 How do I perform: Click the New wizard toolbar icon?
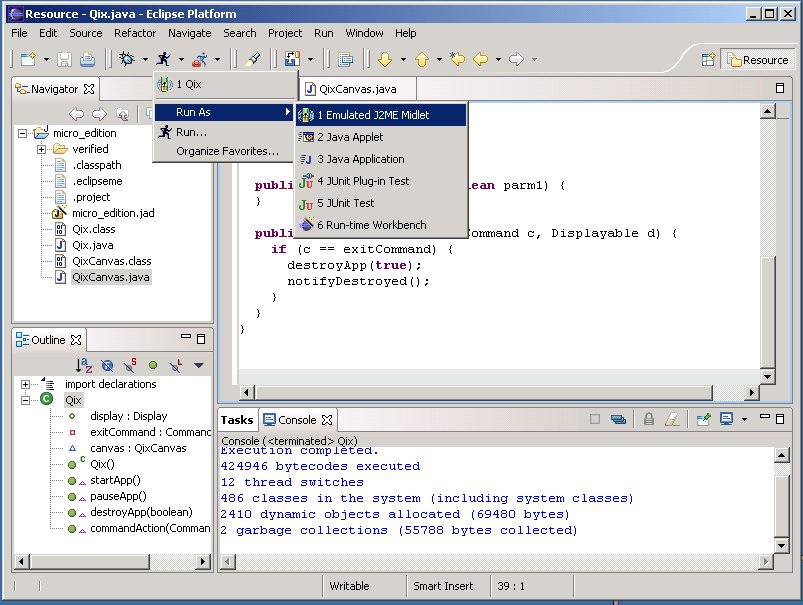(x=28, y=59)
